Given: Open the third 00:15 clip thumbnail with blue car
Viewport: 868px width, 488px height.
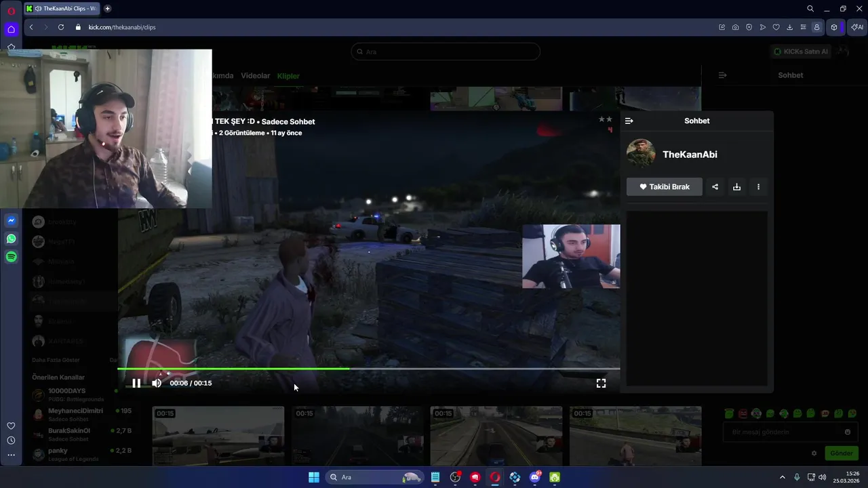Looking at the screenshot, I should 496,436.
